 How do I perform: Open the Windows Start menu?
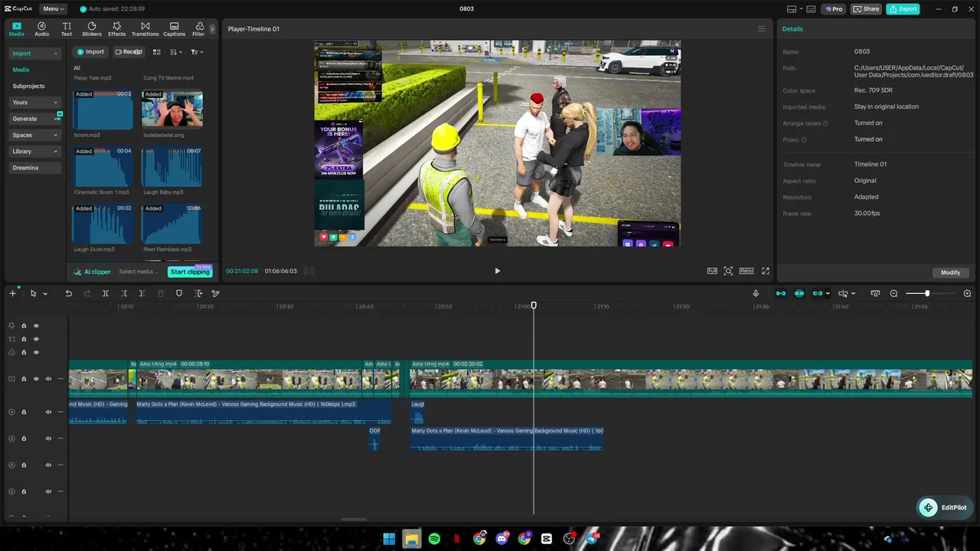pos(389,539)
